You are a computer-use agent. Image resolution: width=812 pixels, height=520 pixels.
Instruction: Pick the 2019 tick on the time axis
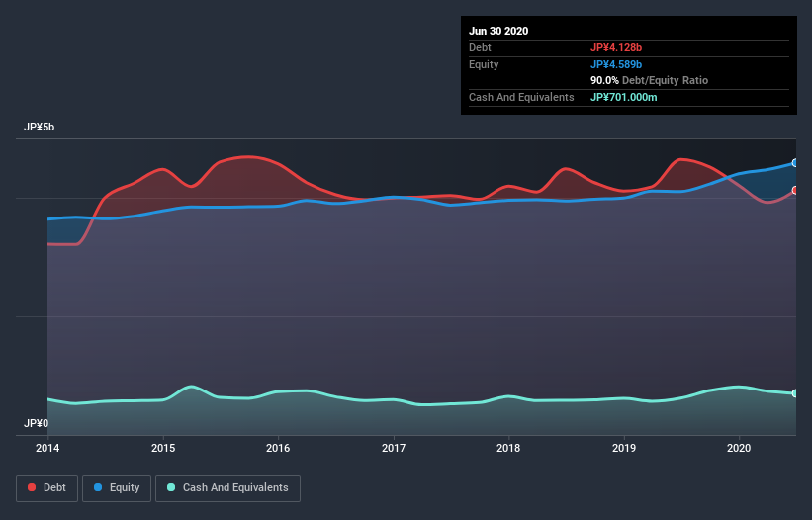coord(624,448)
